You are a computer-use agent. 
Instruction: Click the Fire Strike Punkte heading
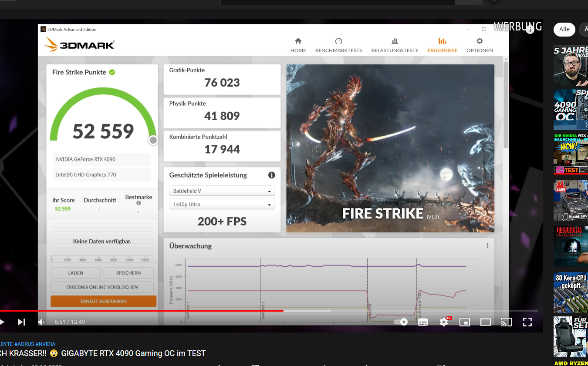[x=79, y=72]
